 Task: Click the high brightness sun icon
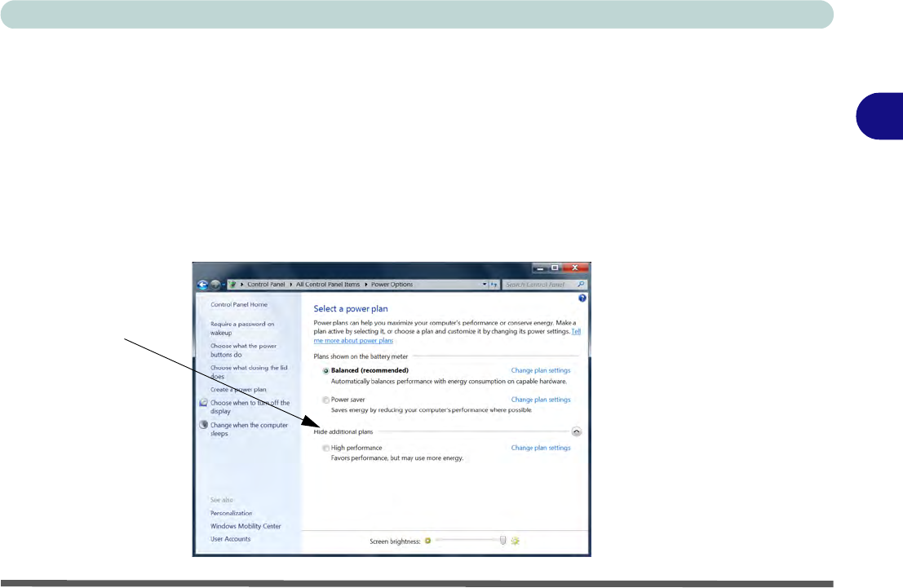(515, 541)
